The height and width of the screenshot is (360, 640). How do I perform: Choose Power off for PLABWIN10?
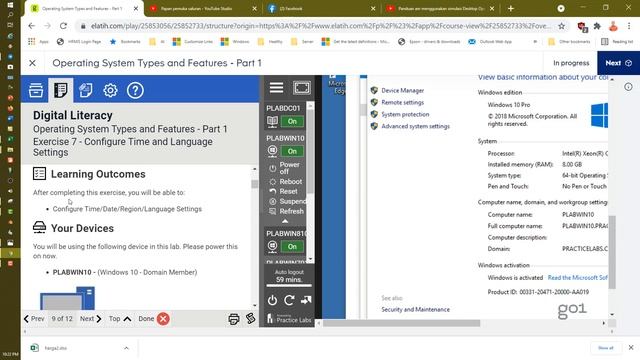coord(285,168)
